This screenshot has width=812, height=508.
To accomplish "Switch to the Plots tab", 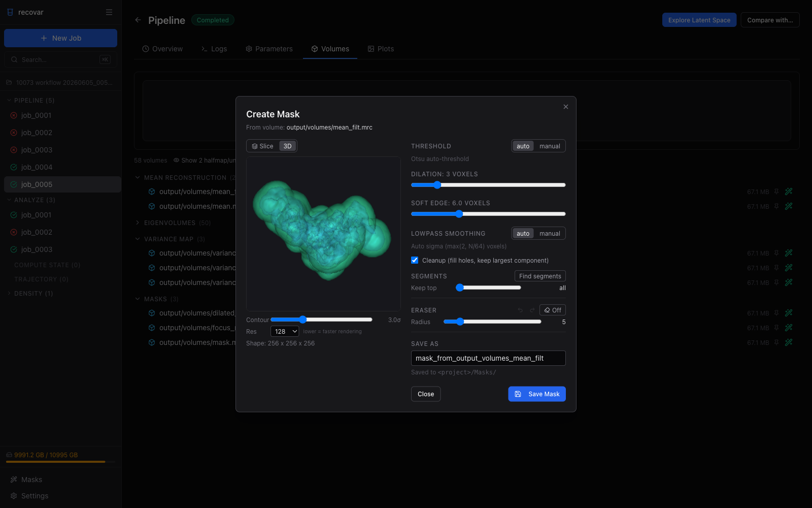I will [x=381, y=49].
